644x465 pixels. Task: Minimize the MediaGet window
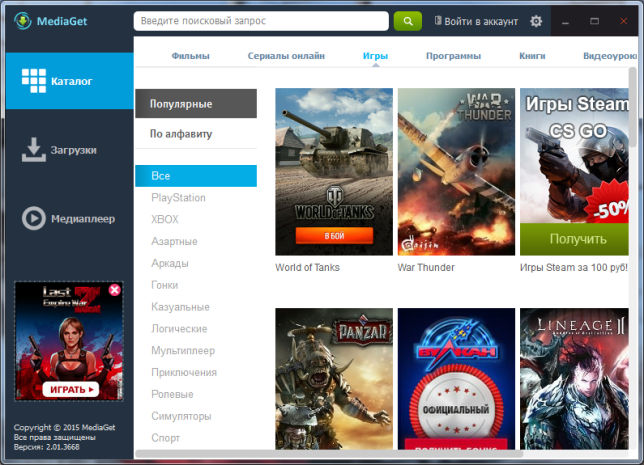tap(565, 21)
